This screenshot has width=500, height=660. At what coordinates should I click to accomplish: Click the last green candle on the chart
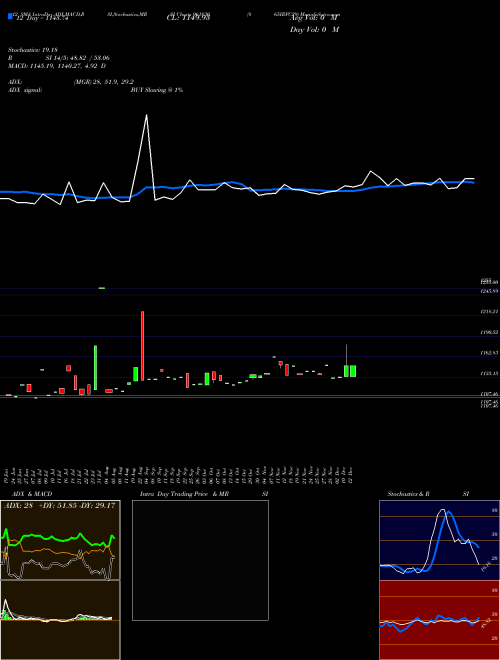[353, 371]
